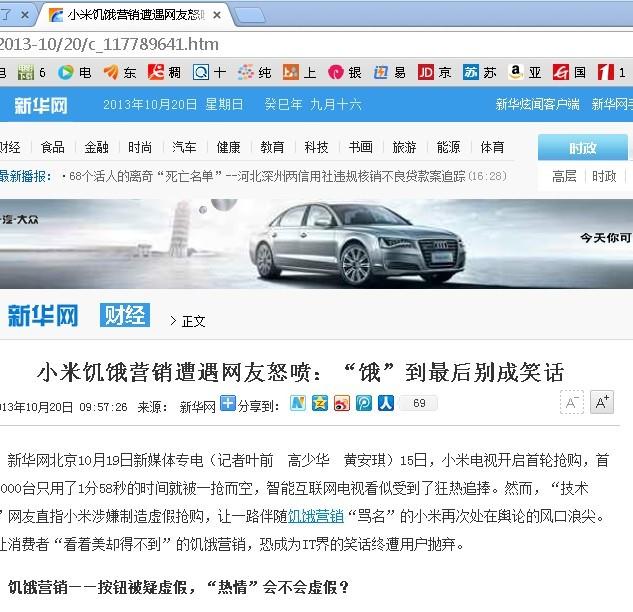Select the active tab titled 小米饥饿营销遭遇网友怒
This screenshot has width=633, height=612.
(136, 15)
